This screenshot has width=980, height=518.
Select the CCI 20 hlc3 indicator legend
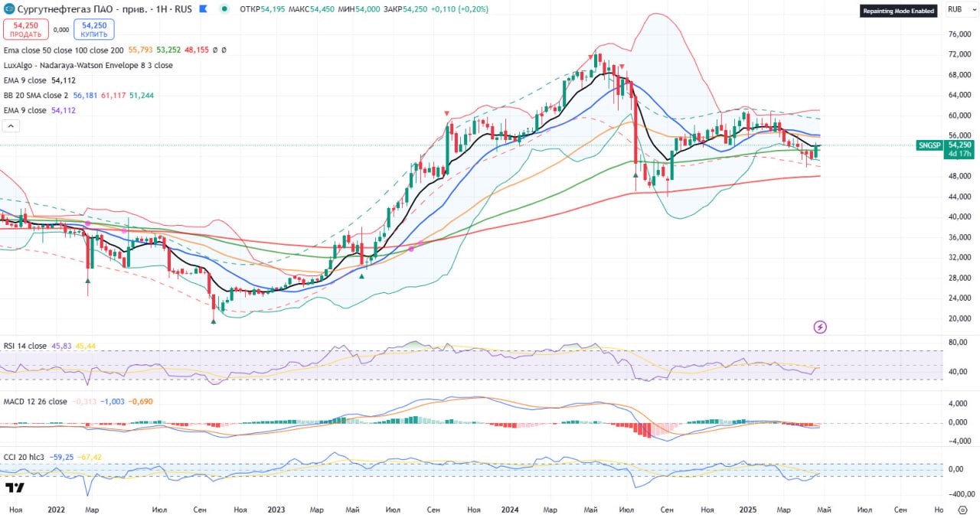(24, 457)
